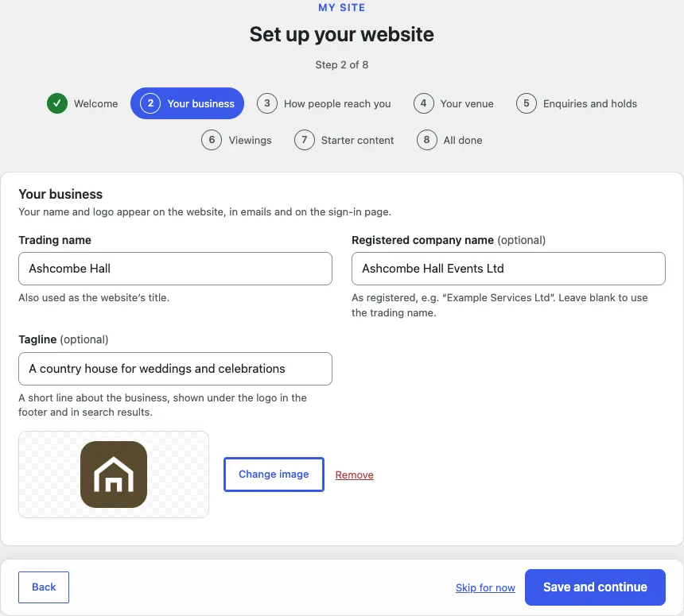
Task: Select the step 6 circle icon
Action: point(212,140)
